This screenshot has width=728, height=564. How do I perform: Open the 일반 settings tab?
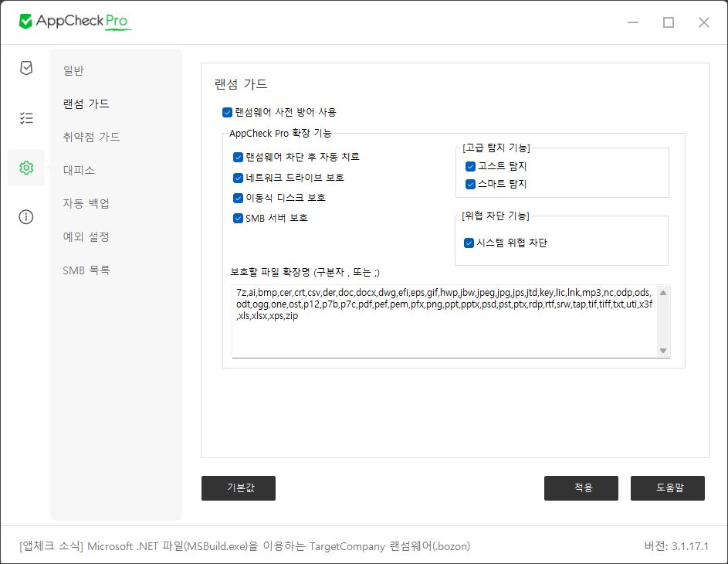coord(73,71)
